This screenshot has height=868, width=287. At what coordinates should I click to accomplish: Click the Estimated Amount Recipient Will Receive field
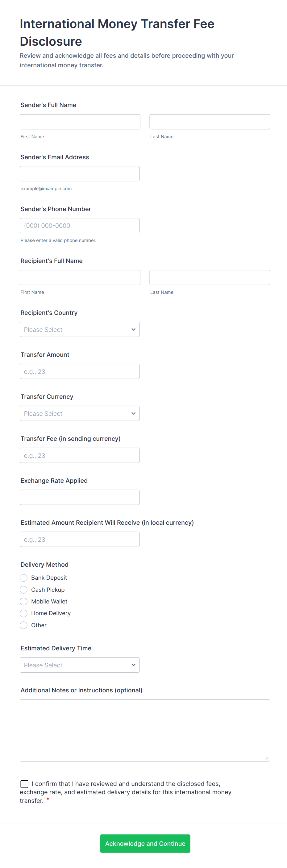pyautogui.click(x=80, y=539)
